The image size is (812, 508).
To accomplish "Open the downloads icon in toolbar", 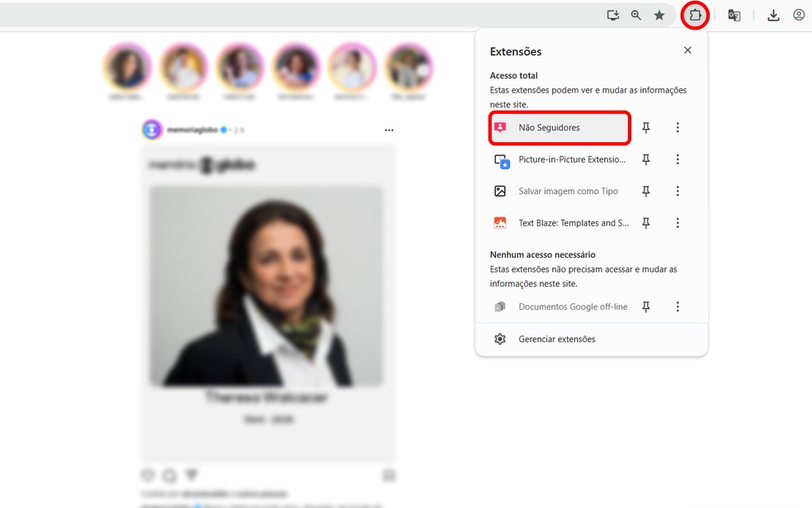I will point(773,15).
